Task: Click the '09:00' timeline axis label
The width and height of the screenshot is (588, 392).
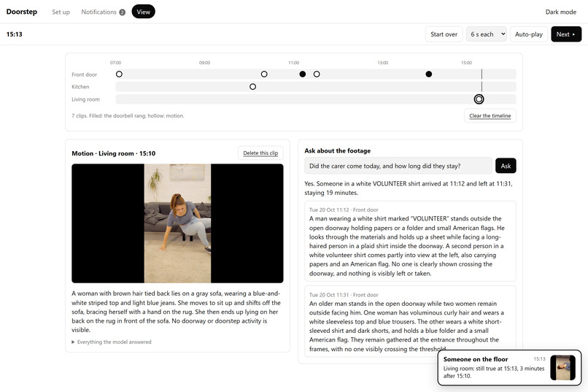Action: coord(204,63)
